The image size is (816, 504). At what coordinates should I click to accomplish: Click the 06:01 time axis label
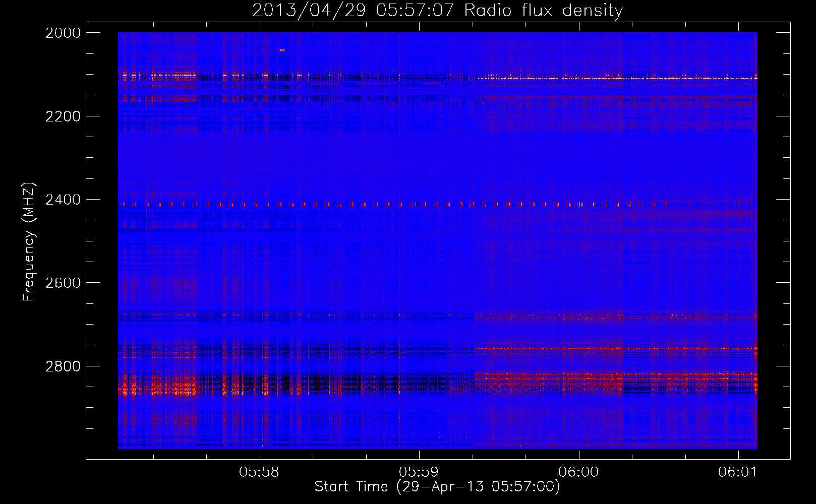pos(738,472)
